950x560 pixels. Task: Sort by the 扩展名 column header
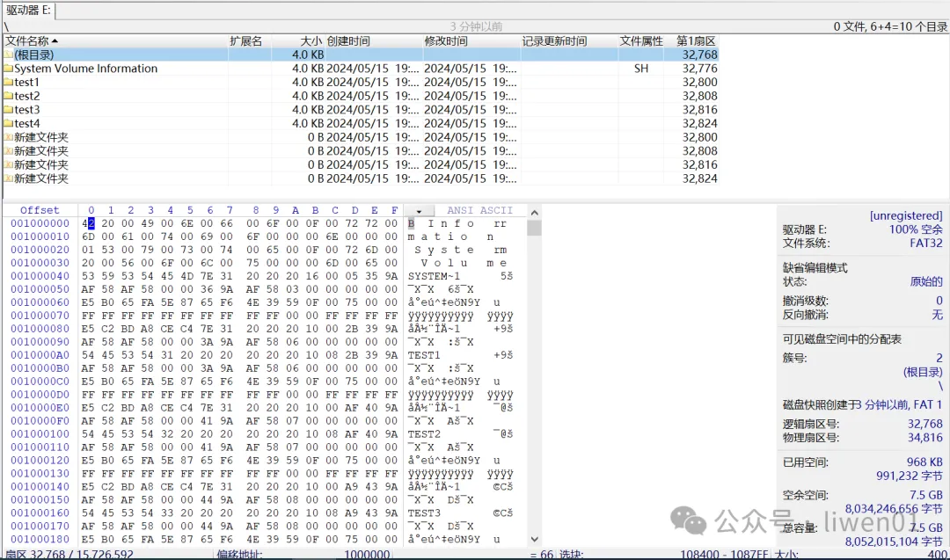pyautogui.click(x=250, y=41)
